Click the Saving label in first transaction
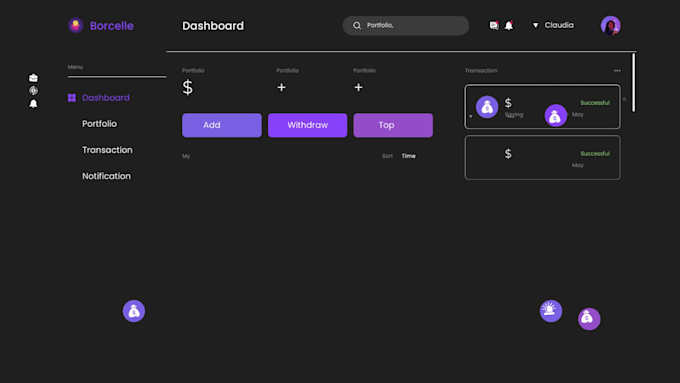680x383 pixels. coord(514,115)
